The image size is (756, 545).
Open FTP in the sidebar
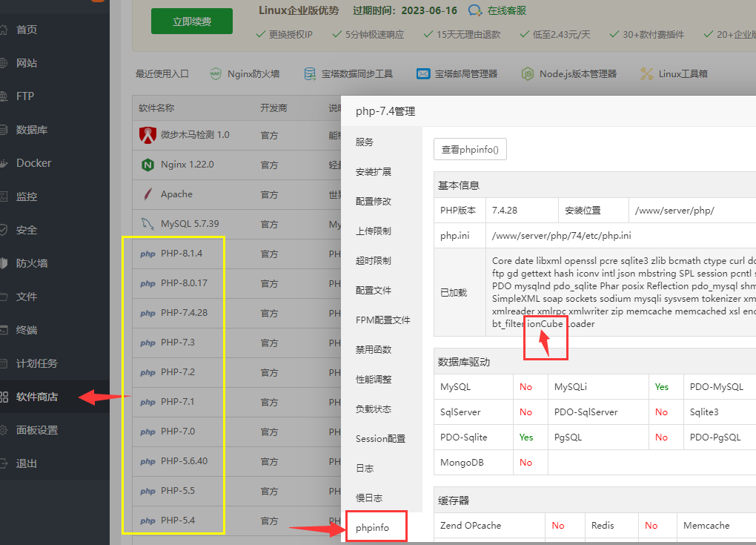coord(25,96)
